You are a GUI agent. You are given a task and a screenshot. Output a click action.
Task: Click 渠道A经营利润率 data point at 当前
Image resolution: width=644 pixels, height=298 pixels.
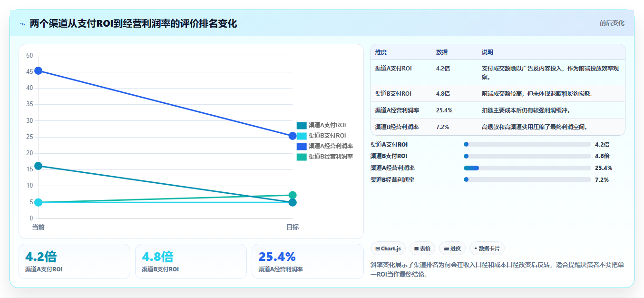(x=38, y=71)
